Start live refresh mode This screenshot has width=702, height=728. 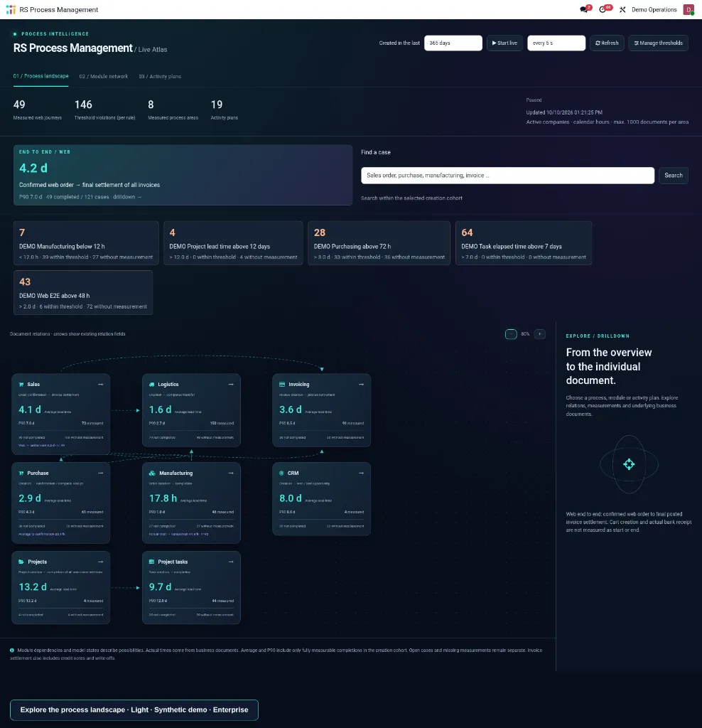[x=504, y=43]
